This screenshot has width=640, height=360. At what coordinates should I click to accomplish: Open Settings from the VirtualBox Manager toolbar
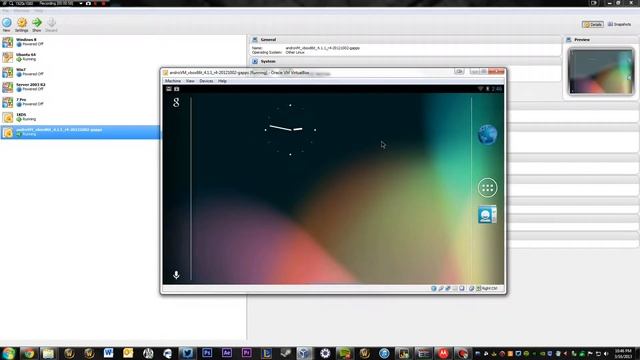pos(22,24)
